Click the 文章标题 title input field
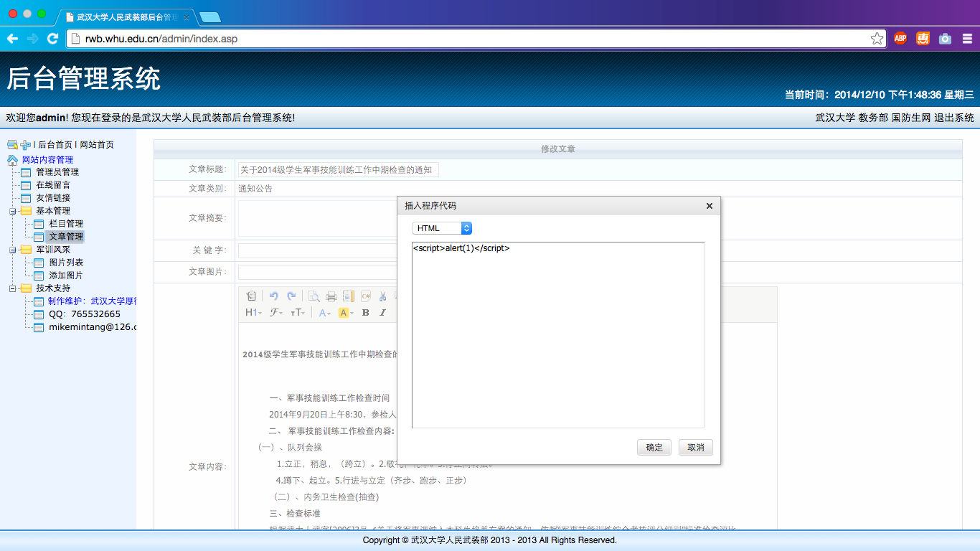 click(339, 170)
